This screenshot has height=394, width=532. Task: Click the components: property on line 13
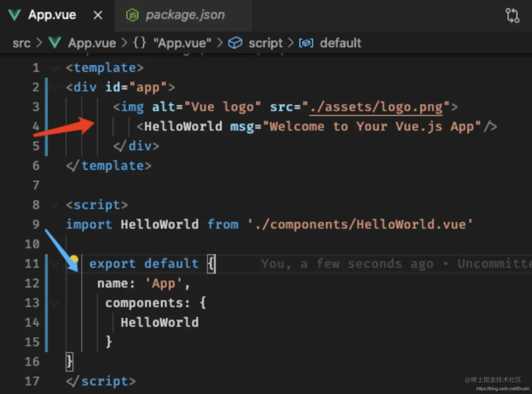pos(148,303)
